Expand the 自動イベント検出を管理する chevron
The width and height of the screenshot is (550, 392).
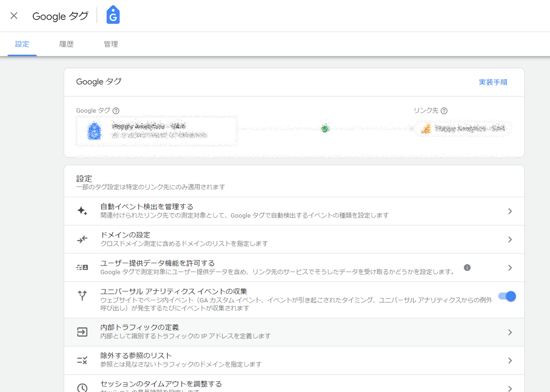tap(510, 211)
